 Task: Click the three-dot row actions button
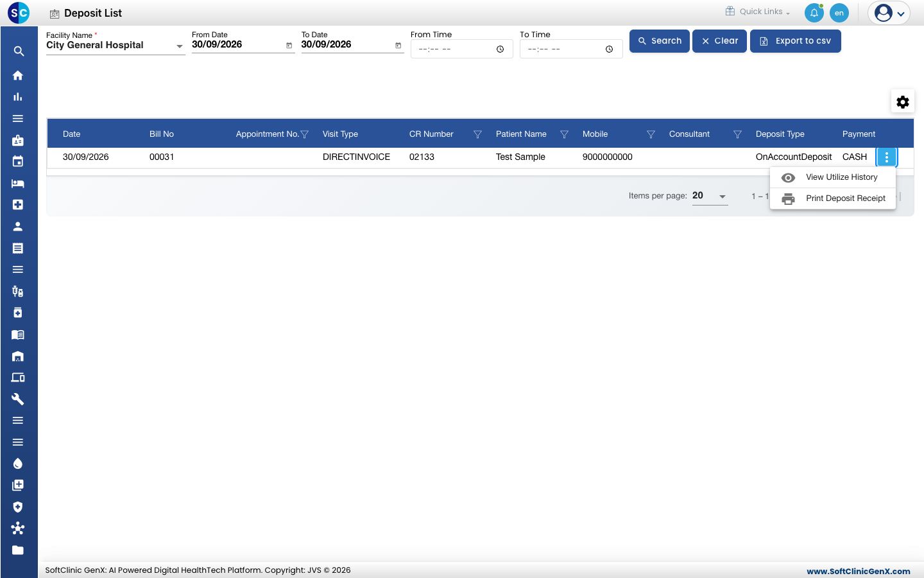click(887, 157)
